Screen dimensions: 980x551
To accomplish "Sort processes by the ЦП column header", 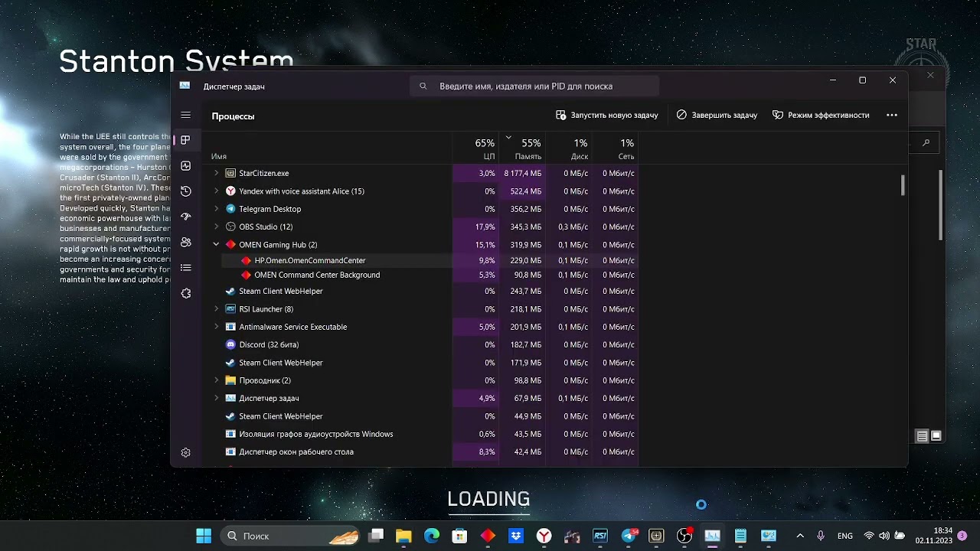I will click(x=475, y=148).
